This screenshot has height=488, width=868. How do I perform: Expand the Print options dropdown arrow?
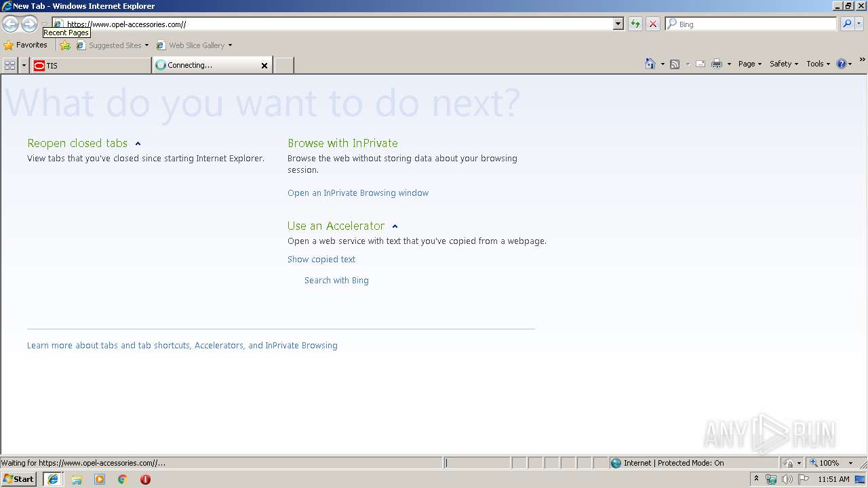click(x=729, y=64)
